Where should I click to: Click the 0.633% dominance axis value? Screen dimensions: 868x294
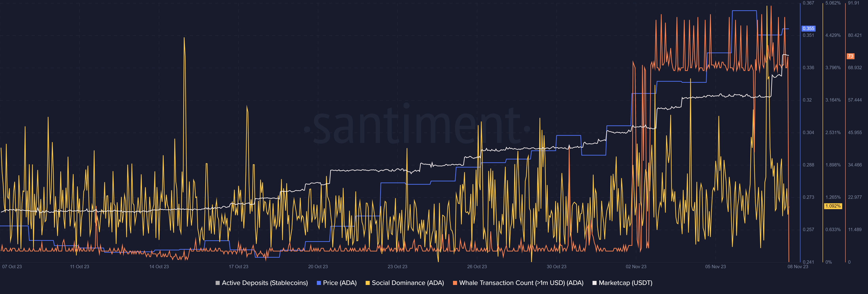[833, 230]
